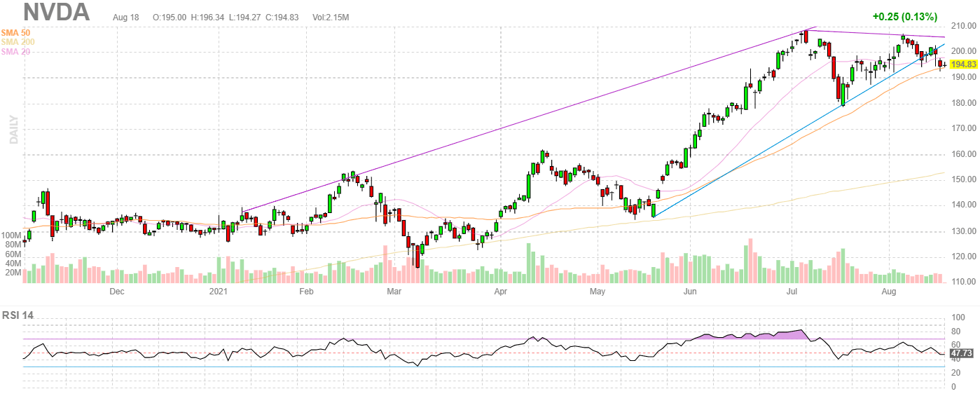The image size is (980, 396).
Task: Click the Jul month axis label
Action: click(x=792, y=291)
